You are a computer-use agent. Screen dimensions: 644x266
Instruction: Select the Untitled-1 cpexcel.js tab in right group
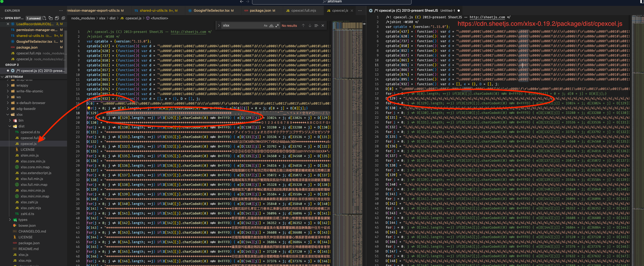point(414,11)
